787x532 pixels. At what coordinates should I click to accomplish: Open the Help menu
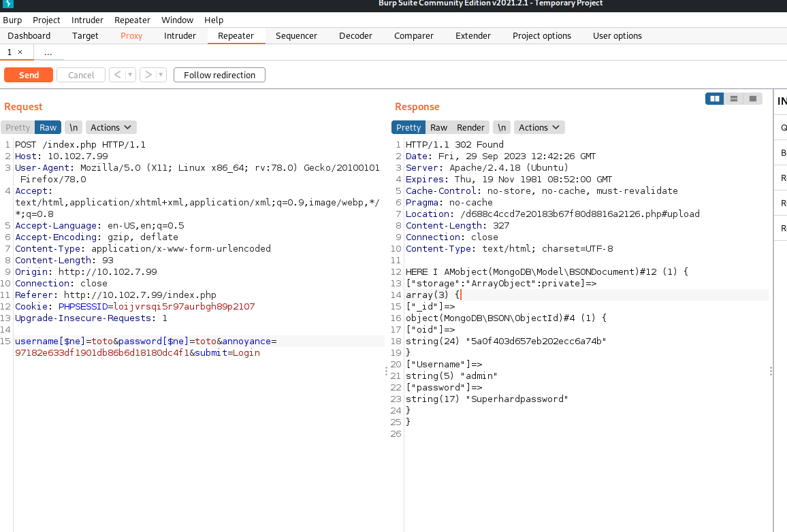pyautogui.click(x=214, y=20)
